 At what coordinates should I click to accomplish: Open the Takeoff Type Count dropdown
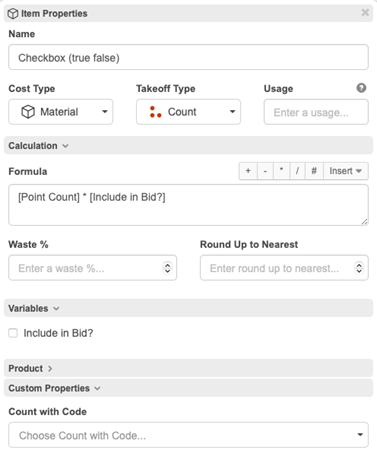point(188,112)
